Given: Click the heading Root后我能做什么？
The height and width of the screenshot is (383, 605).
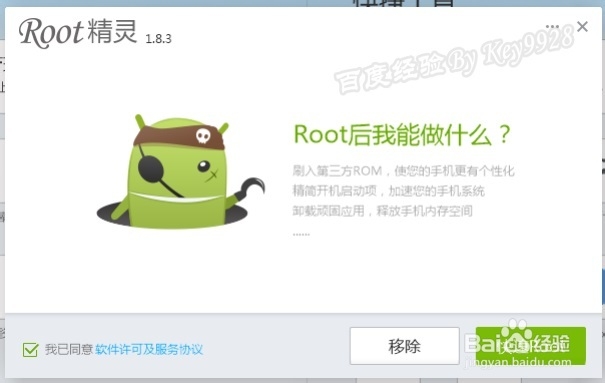Looking at the screenshot, I should pyautogui.click(x=402, y=135).
